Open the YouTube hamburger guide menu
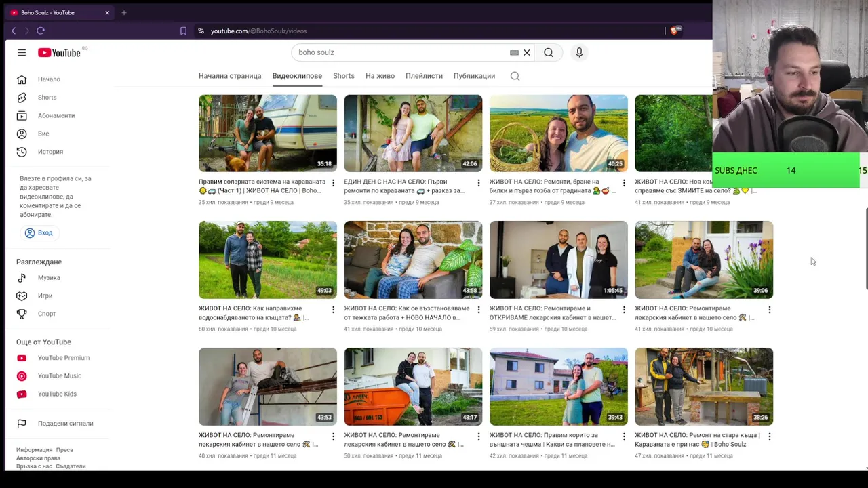 pos(22,52)
